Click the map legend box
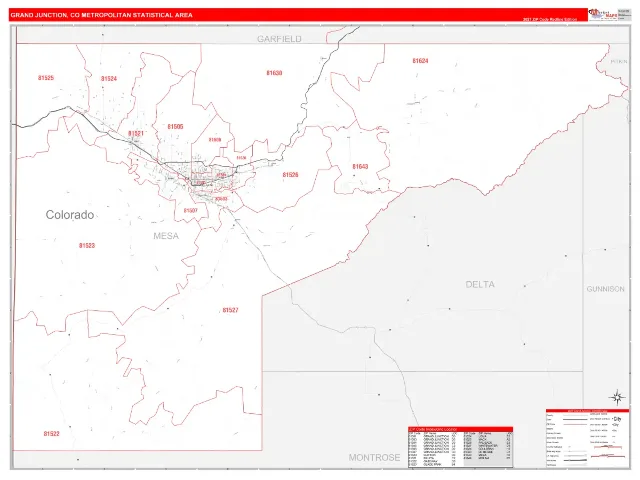Screen dimensions: 640x480 coord(587,438)
